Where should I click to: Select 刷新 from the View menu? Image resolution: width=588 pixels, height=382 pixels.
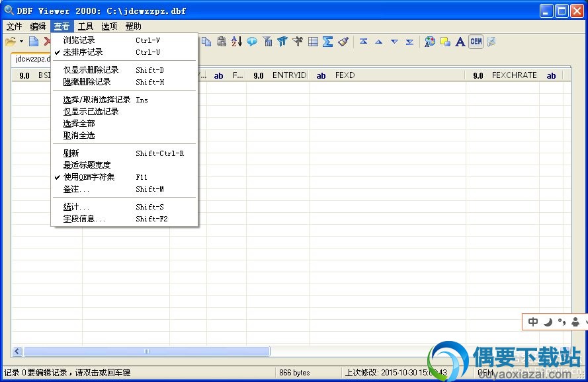[124, 153]
